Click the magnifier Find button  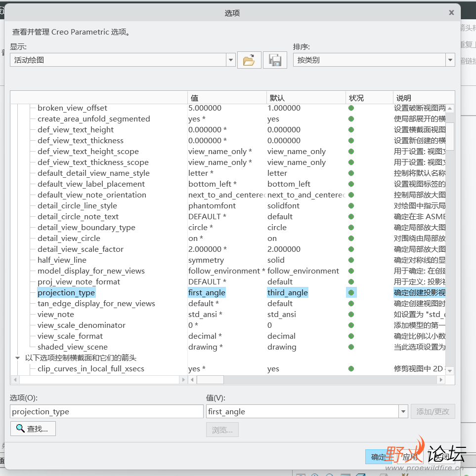(x=33, y=429)
